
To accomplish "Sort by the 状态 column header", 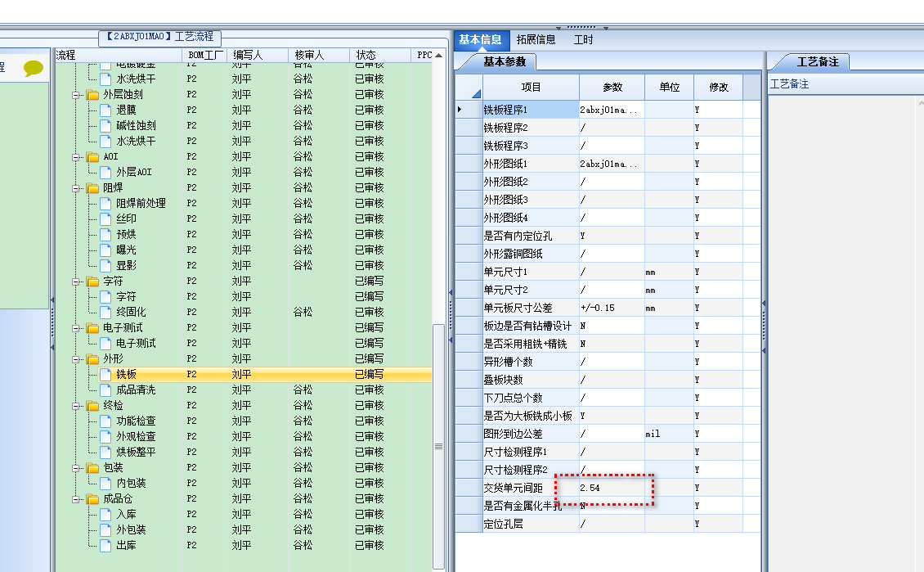I will click(380, 55).
